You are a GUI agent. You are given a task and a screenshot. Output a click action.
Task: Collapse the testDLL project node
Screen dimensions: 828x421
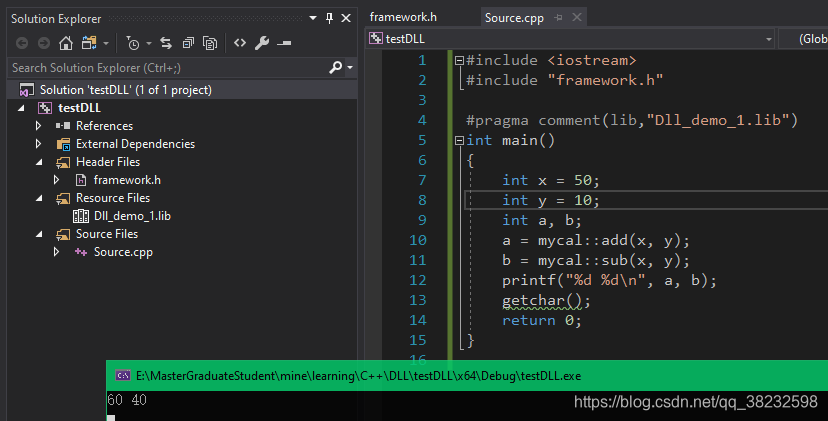click(x=21, y=108)
